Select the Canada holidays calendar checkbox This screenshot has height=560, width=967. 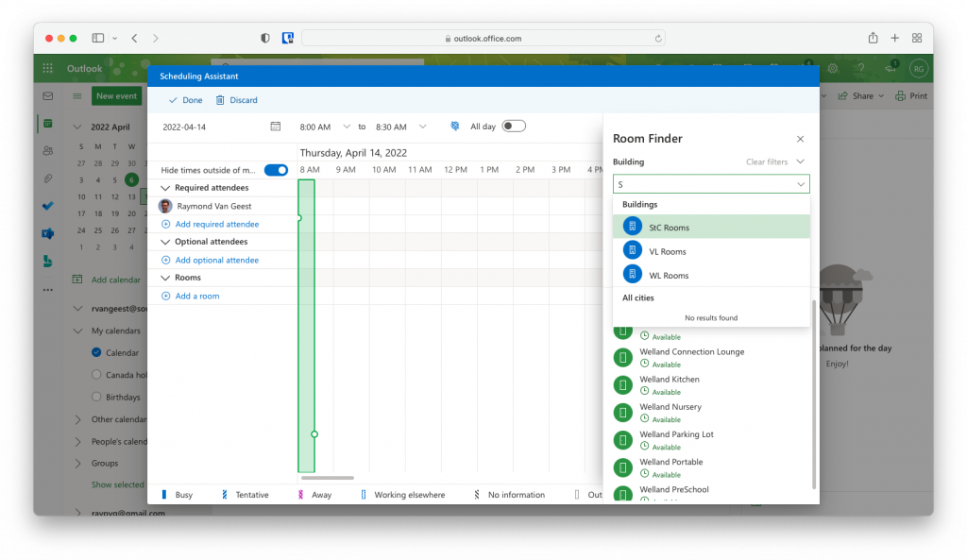96,375
